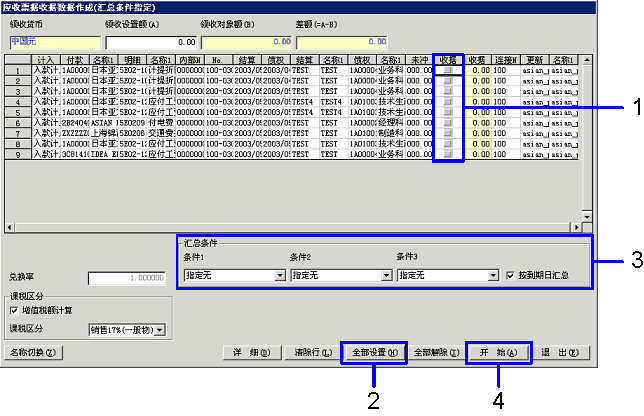Screen dimensions: 644x416
Task: Tick the 收据 checkbox in row 5
Action: point(449,113)
